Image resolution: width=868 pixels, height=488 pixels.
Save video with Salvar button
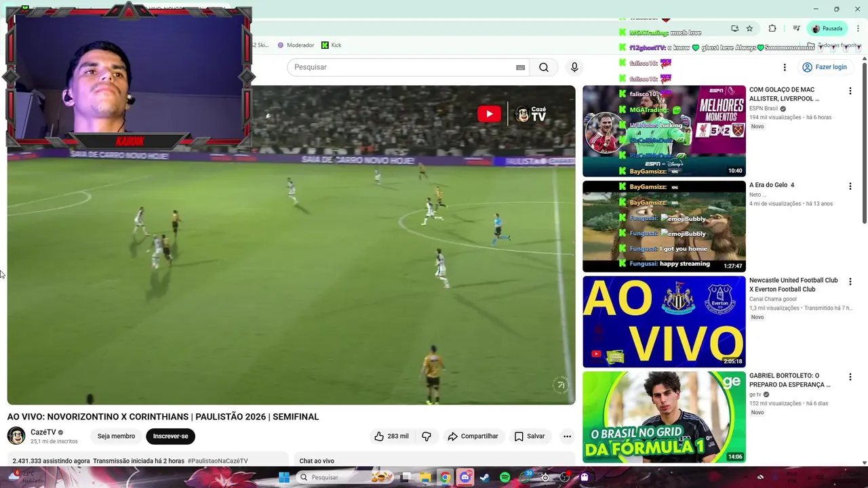pos(530,436)
